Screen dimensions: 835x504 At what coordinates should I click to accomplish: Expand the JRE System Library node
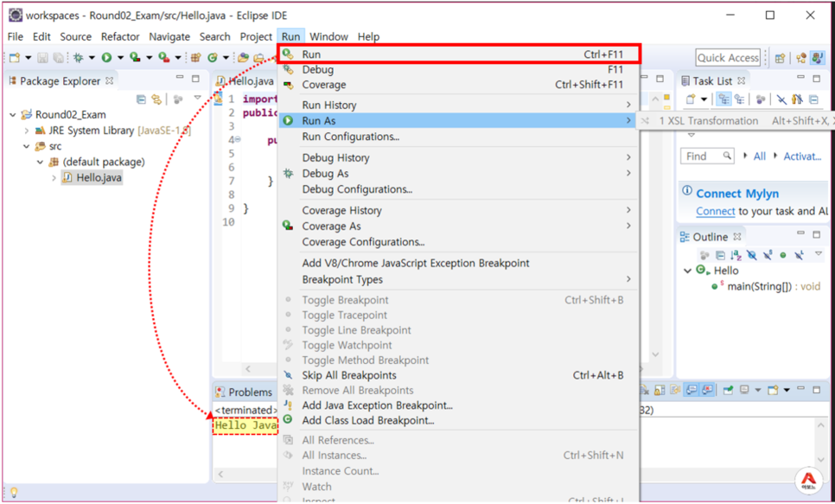coord(27,131)
